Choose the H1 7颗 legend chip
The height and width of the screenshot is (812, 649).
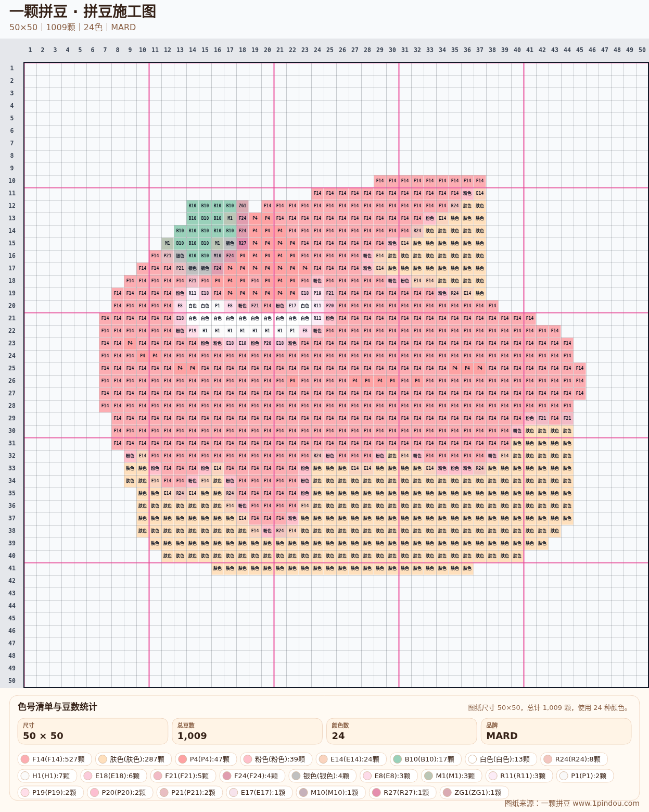coord(47,776)
